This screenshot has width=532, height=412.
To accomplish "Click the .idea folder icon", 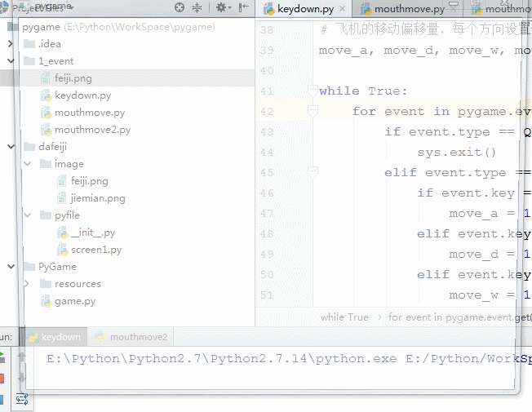I will coord(29,43).
